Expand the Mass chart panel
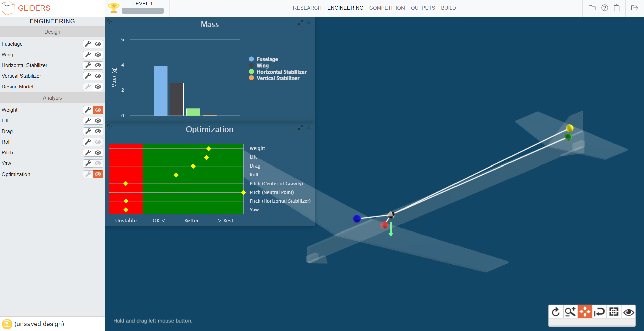 click(x=300, y=23)
